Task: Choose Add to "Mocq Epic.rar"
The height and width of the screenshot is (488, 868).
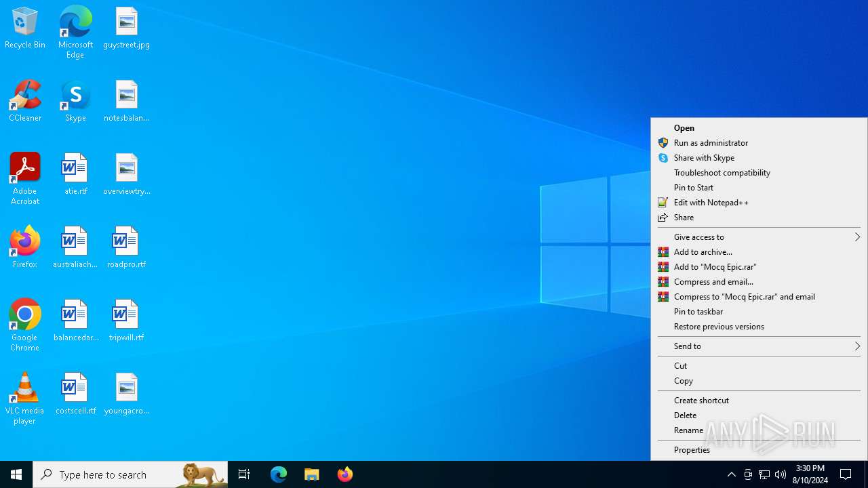Action: (x=759, y=267)
